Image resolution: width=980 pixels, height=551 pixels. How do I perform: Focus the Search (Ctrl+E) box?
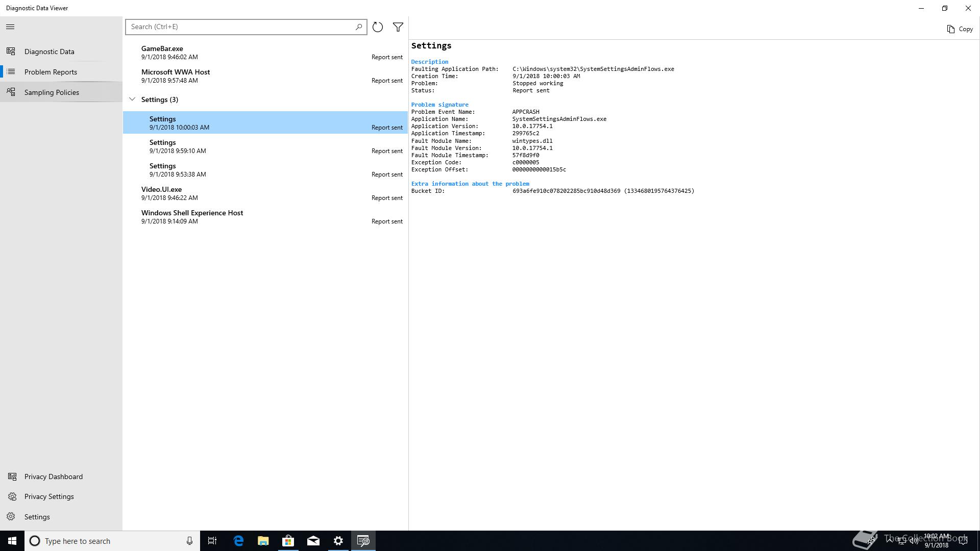click(246, 27)
